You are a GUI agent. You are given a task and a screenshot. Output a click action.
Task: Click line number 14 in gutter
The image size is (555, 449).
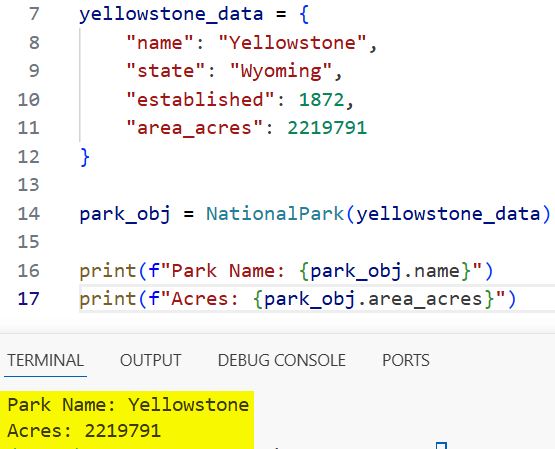pos(29,214)
